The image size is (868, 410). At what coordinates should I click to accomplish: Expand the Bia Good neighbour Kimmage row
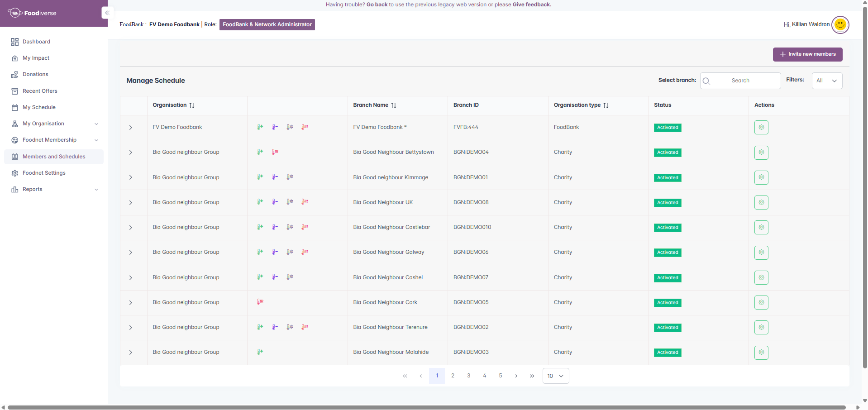pyautogui.click(x=131, y=177)
